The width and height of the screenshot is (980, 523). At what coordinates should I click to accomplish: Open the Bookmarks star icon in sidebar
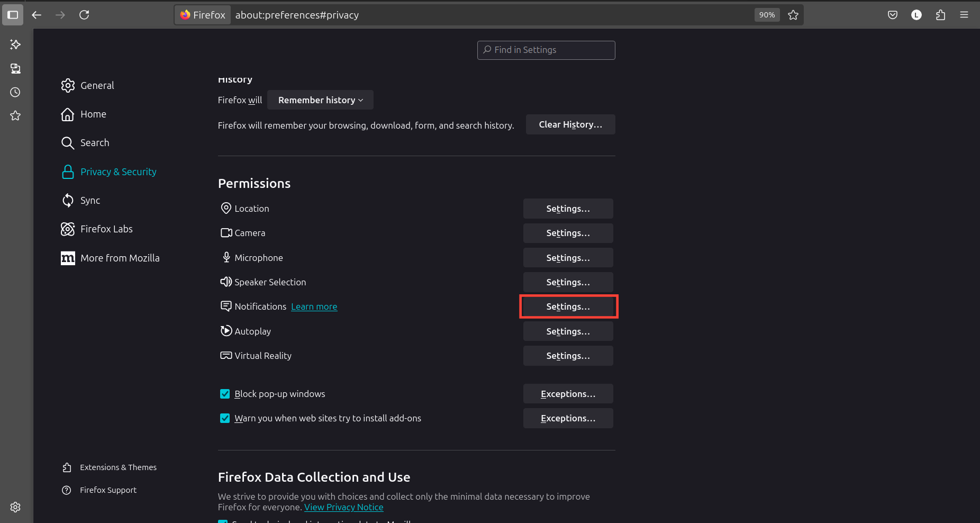click(x=15, y=115)
